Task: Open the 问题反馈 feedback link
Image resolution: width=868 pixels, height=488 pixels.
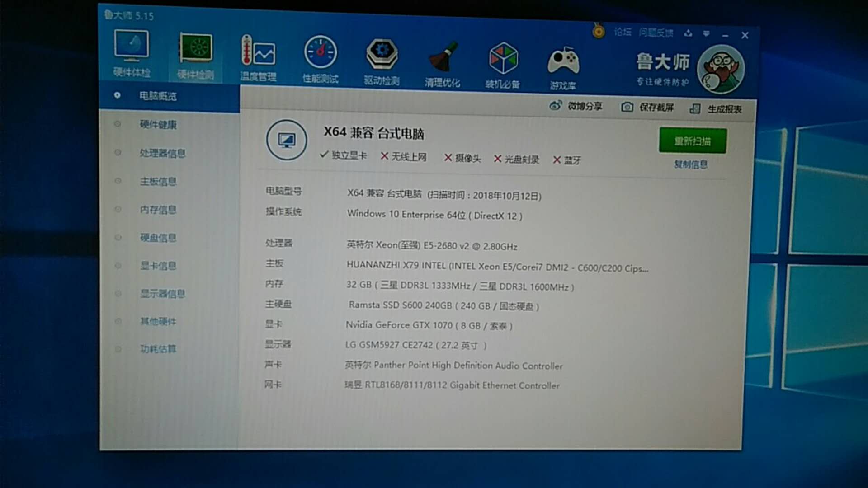Action: 656,33
